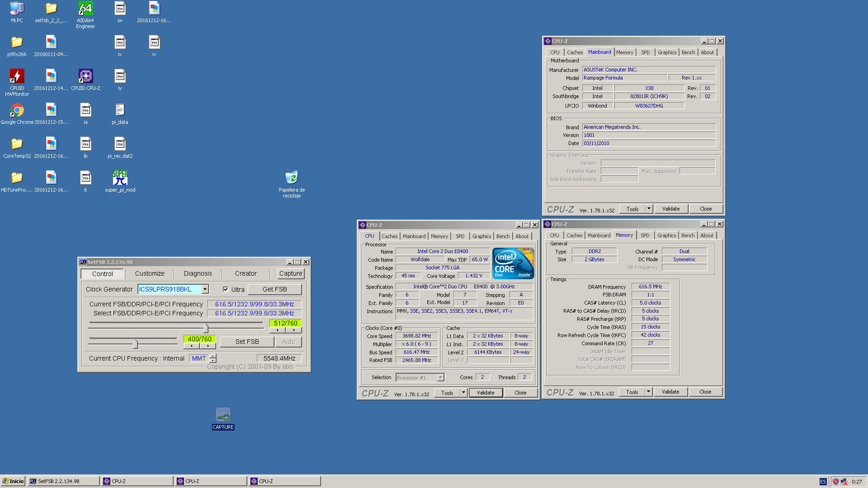Open Papelera de reciclaje icon

(292, 184)
